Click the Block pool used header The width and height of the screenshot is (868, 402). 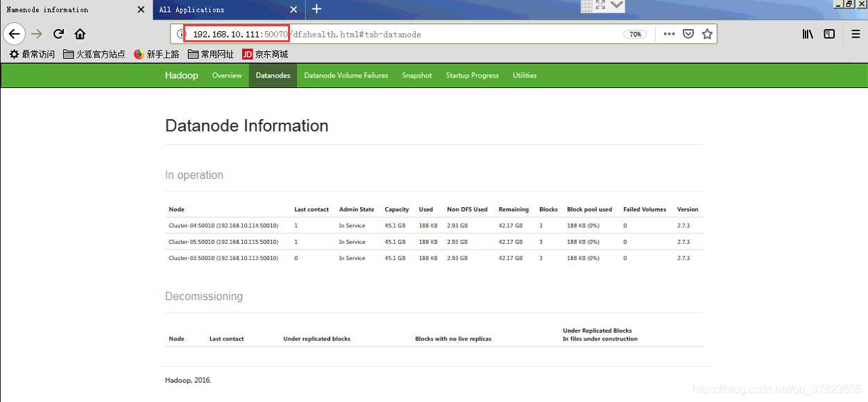590,209
